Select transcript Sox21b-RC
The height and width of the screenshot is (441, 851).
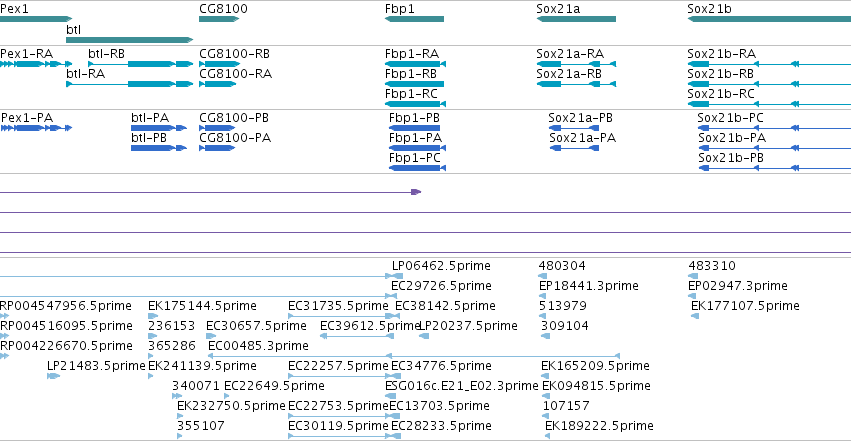[x=769, y=104]
